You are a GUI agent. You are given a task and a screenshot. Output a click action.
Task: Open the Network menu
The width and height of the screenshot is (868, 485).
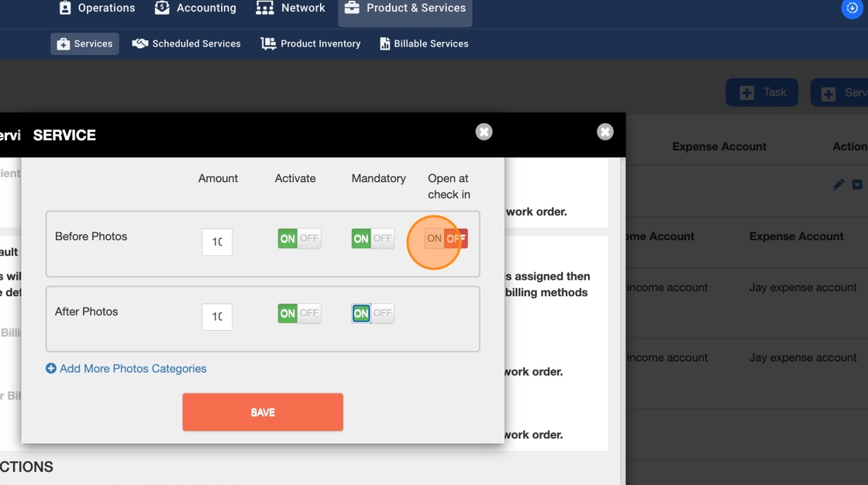coord(291,9)
